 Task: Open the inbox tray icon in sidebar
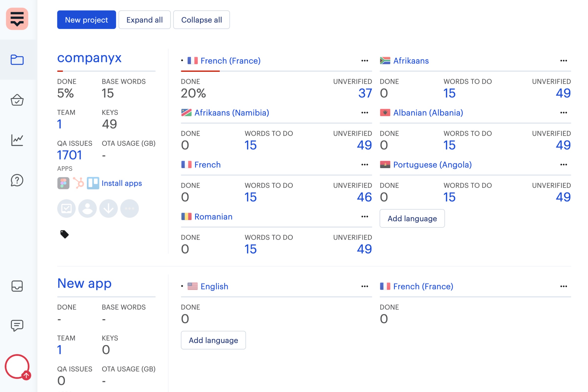17,286
